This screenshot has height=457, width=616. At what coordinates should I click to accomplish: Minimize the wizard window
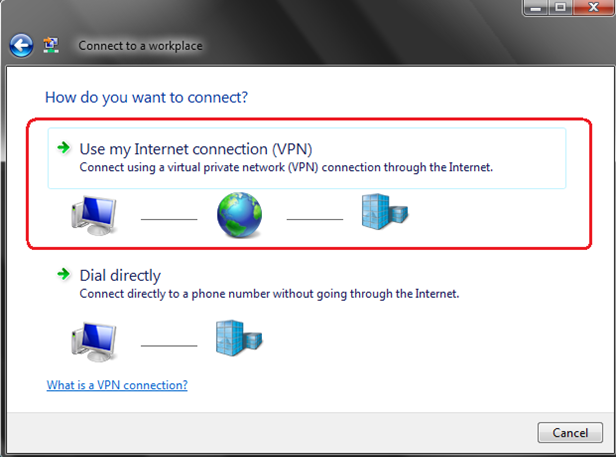click(x=534, y=7)
